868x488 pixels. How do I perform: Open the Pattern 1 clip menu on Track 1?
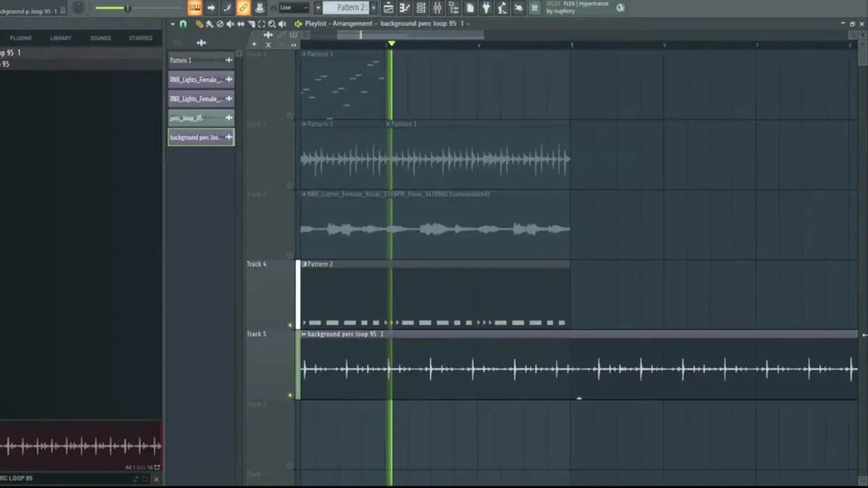click(x=304, y=54)
